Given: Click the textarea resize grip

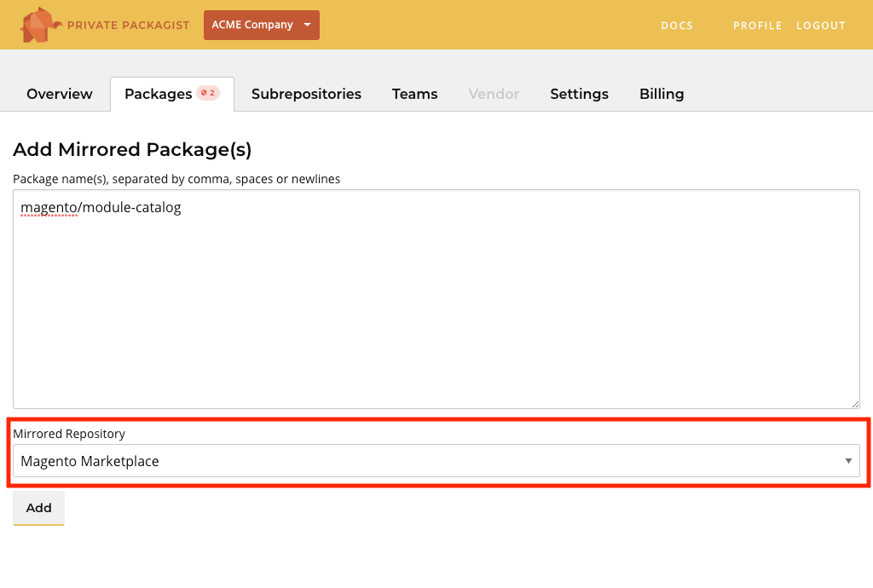Looking at the screenshot, I should 855,402.
